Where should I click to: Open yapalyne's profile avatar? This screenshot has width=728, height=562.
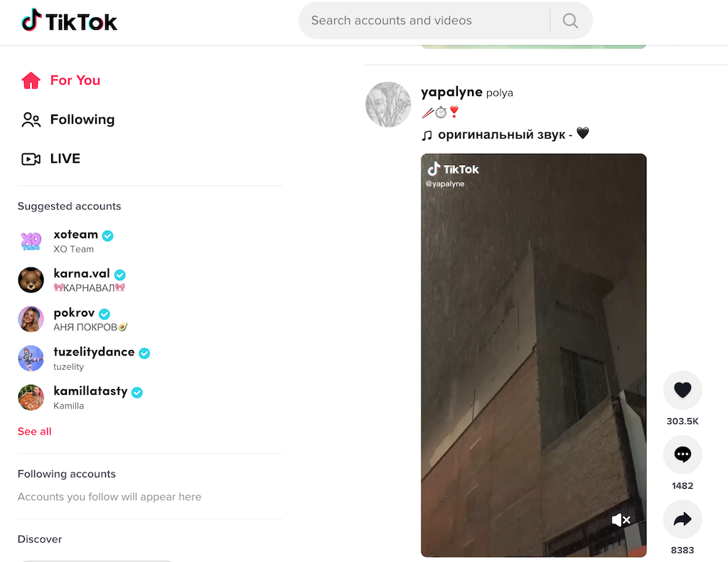click(388, 105)
